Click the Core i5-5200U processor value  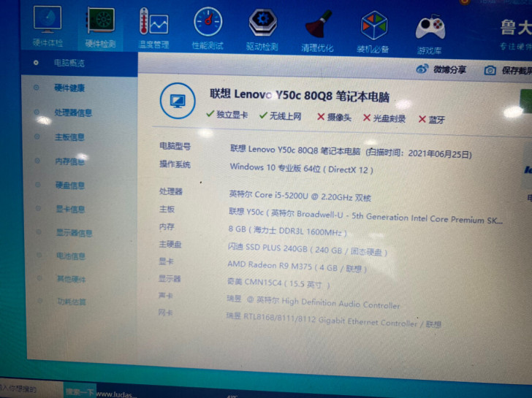300,196
